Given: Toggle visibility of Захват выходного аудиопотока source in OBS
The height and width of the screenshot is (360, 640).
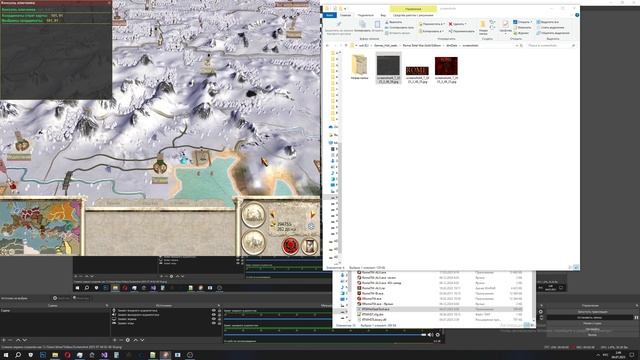Looking at the screenshot, I should (213, 315).
